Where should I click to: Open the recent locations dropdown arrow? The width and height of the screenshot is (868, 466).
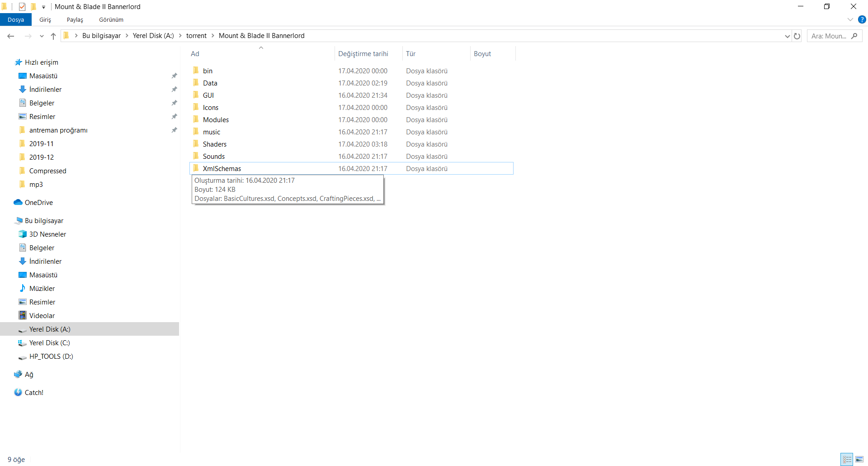coord(42,36)
